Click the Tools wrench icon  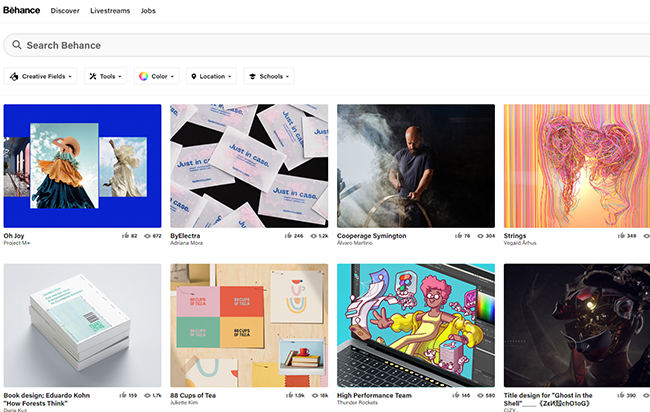click(x=93, y=76)
